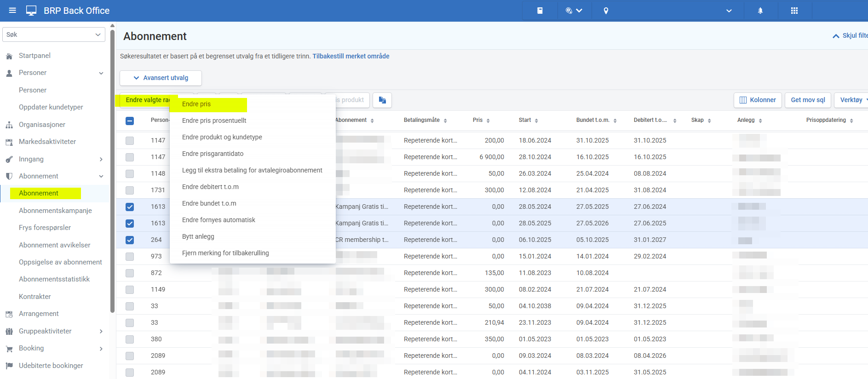Expand the Avansert utvalg section
Viewport: 868px width, 379px height.
pyautogui.click(x=161, y=78)
